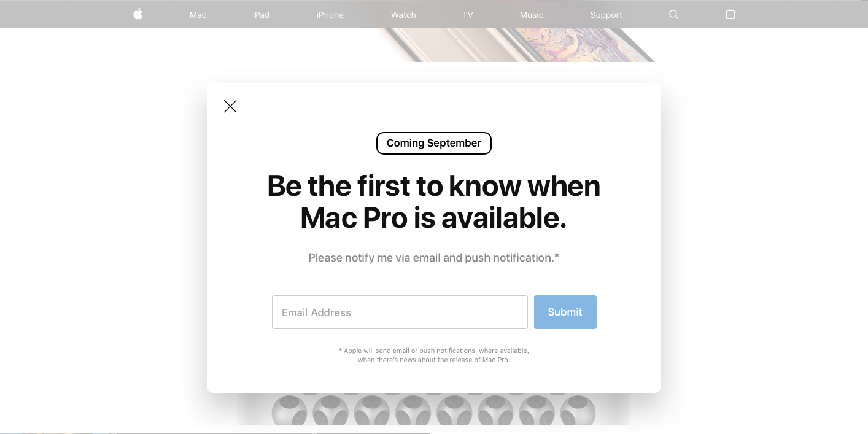The width and height of the screenshot is (868, 434).
Task: Click the Apple logo in the navigation bar
Action: [138, 14]
